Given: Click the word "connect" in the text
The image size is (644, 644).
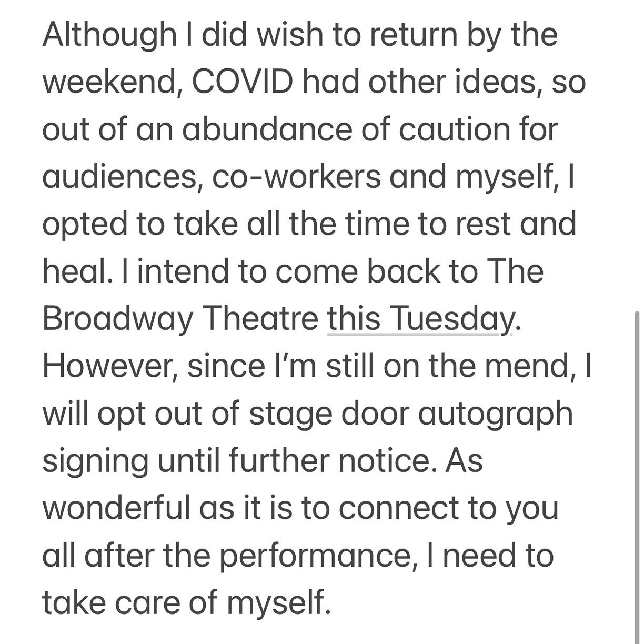Looking at the screenshot, I should coord(400,508).
